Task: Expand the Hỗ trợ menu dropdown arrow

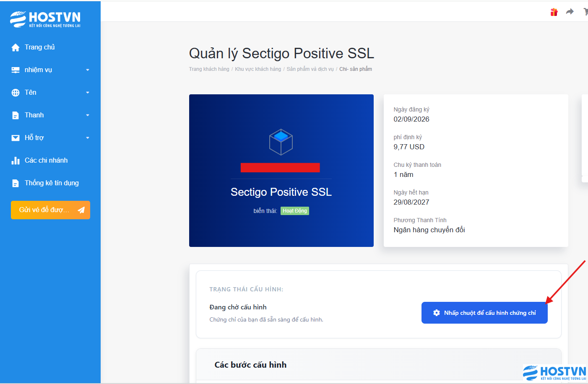Action: tap(88, 138)
